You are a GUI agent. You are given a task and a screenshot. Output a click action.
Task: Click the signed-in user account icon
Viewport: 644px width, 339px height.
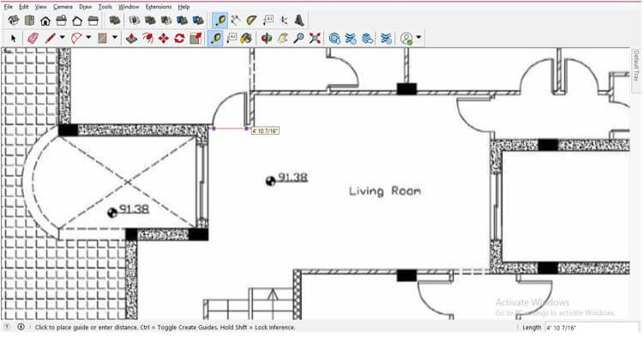click(x=406, y=39)
